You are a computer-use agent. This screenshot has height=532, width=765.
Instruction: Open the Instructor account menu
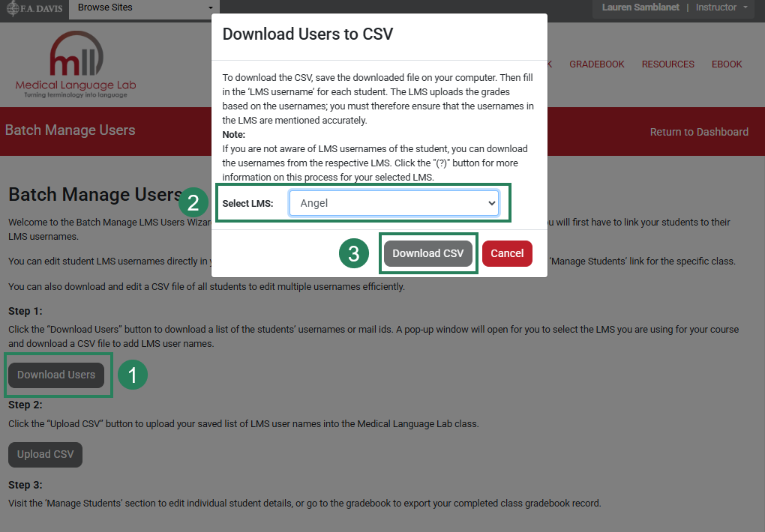pos(719,7)
